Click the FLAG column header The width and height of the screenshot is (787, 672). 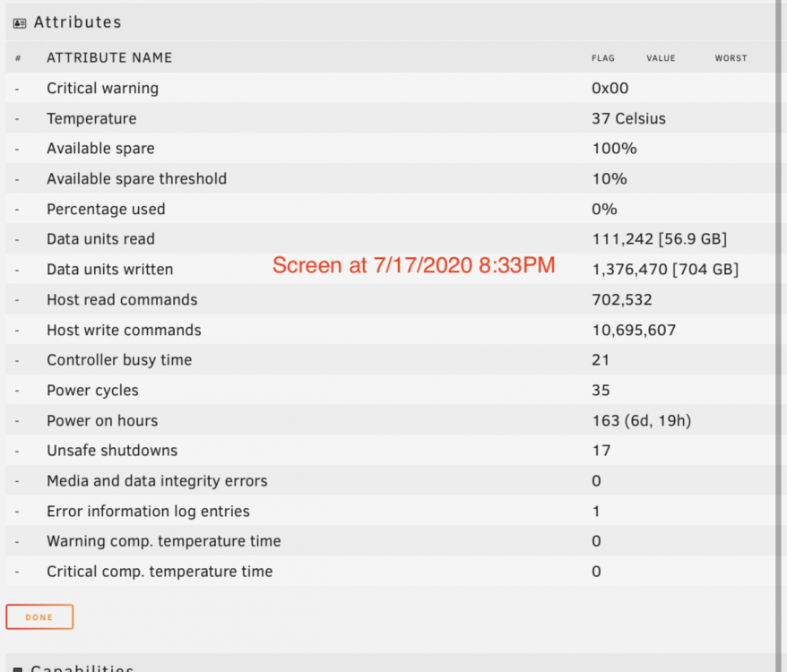coord(602,58)
